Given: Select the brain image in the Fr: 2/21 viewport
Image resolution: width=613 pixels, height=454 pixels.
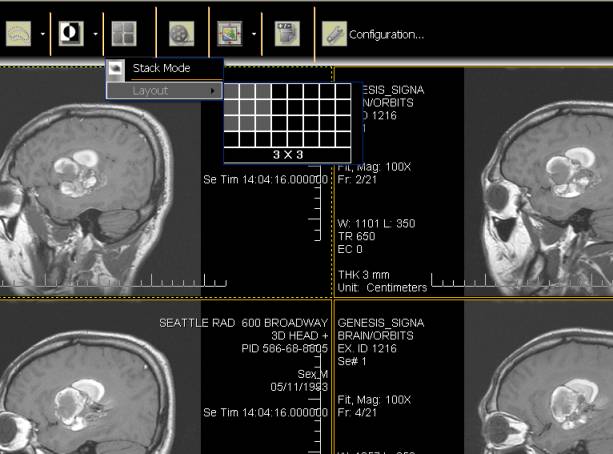Looking at the screenshot, I should click(547, 197).
